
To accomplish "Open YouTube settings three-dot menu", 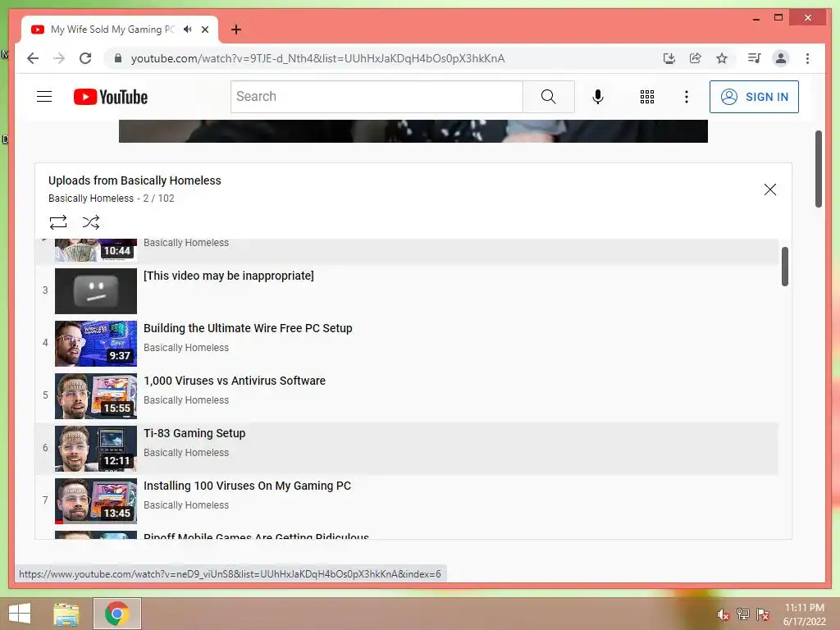I will [687, 97].
